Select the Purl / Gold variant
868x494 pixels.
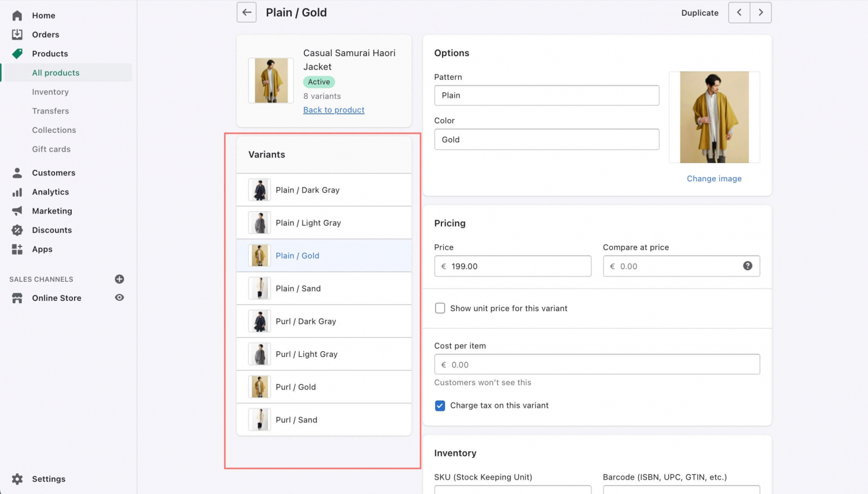pos(296,386)
